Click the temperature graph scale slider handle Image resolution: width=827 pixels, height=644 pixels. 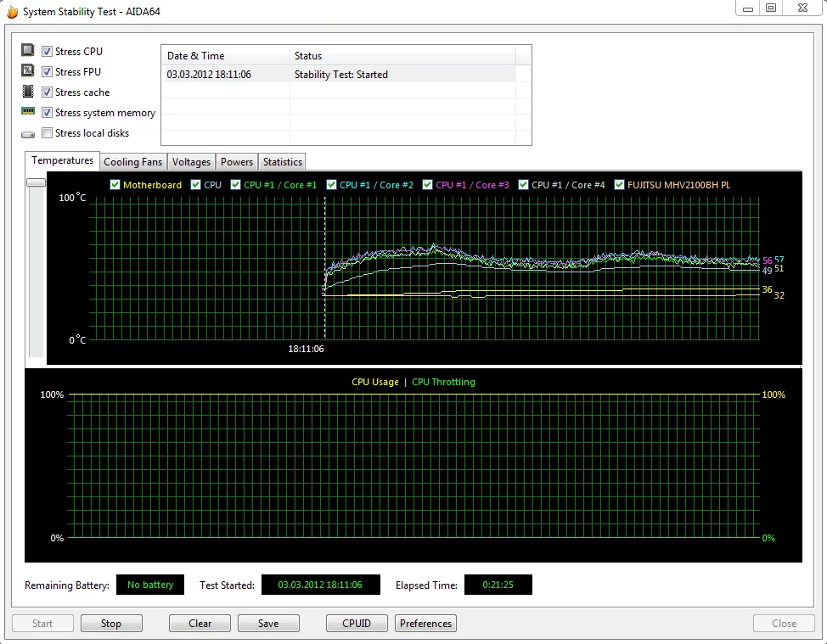point(36,182)
